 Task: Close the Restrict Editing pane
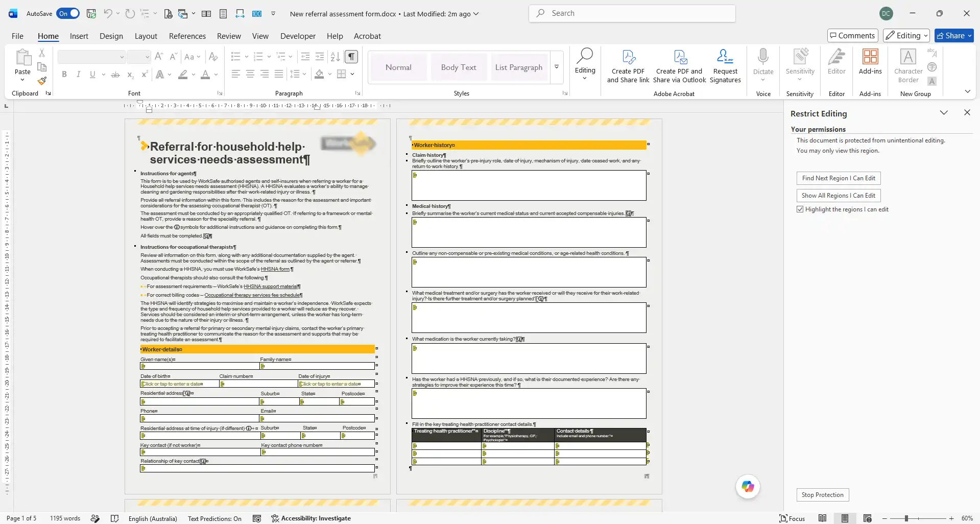(x=967, y=113)
